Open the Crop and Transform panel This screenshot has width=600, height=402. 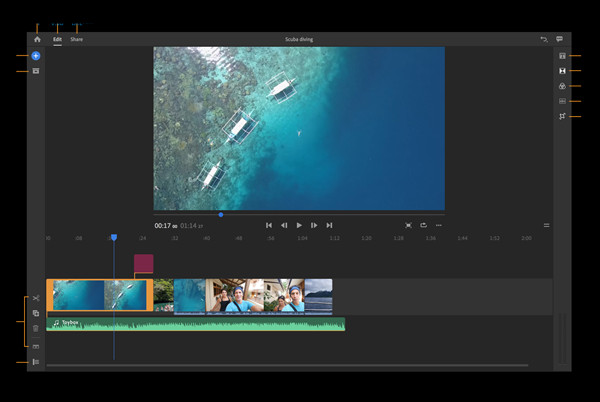562,117
